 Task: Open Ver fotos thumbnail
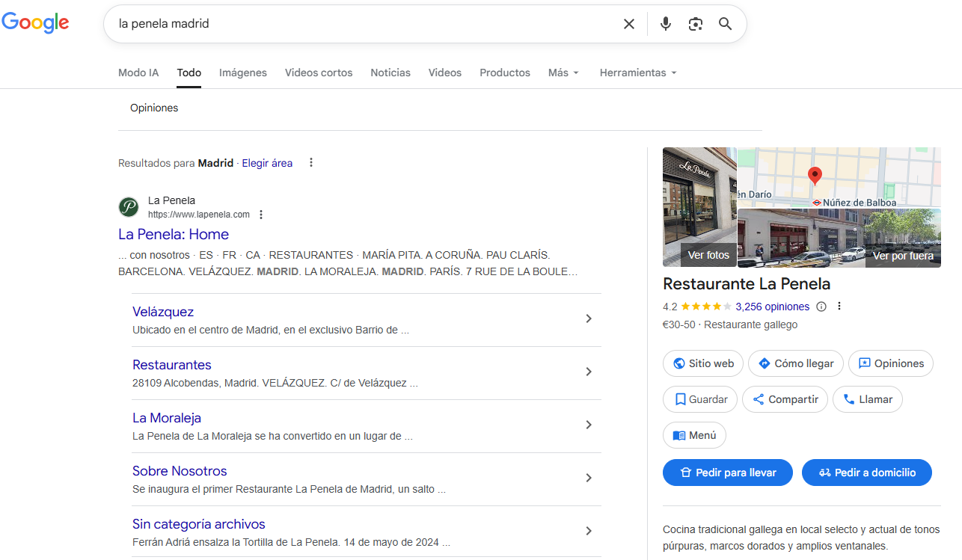(699, 207)
